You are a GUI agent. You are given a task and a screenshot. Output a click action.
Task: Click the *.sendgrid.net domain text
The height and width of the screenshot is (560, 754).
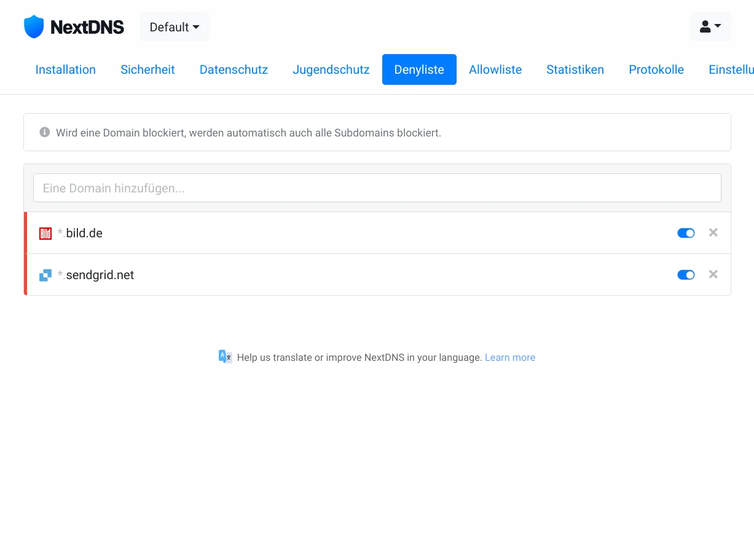click(95, 275)
